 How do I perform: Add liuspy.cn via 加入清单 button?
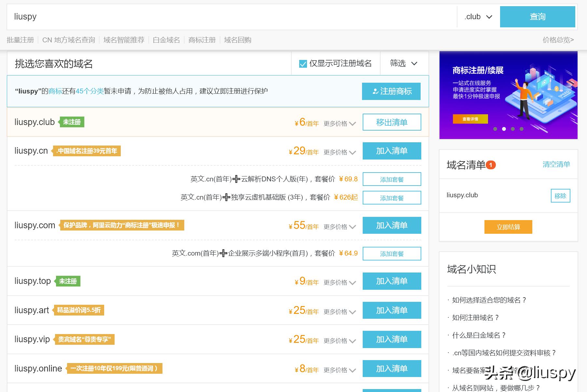click(391, 151)
